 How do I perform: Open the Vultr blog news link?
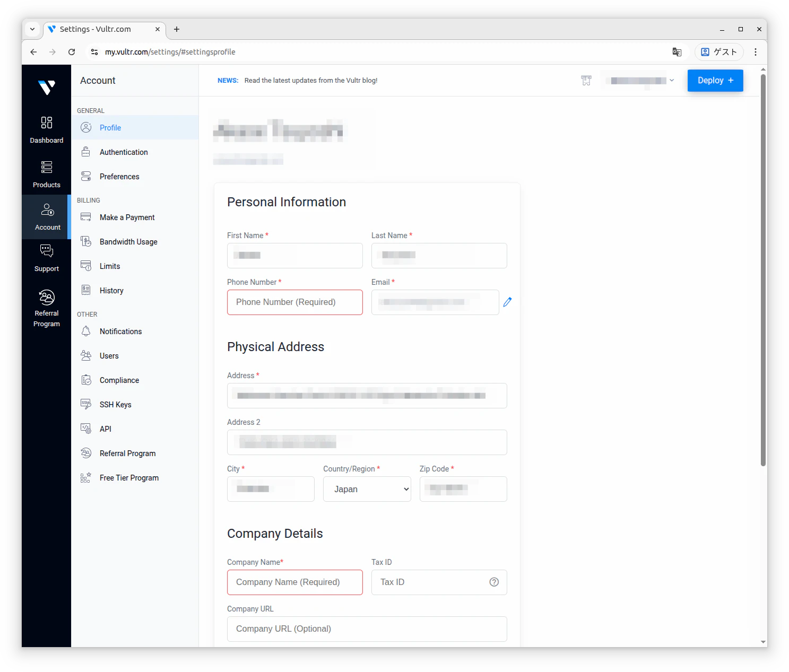[x=310, y=81]
